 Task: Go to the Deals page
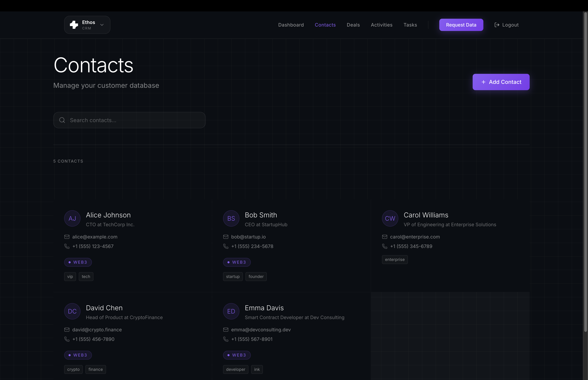[x=353, y=25]
